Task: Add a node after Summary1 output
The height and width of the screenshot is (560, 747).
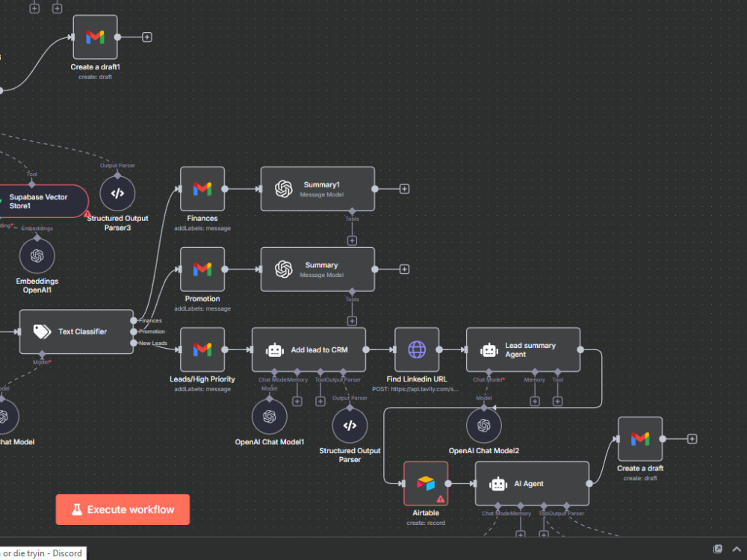Action: (404, 189)
